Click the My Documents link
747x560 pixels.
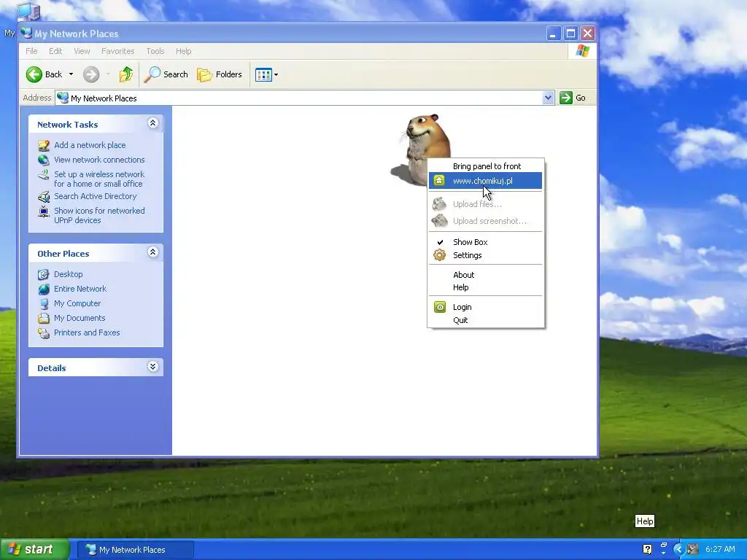point(80,318)
